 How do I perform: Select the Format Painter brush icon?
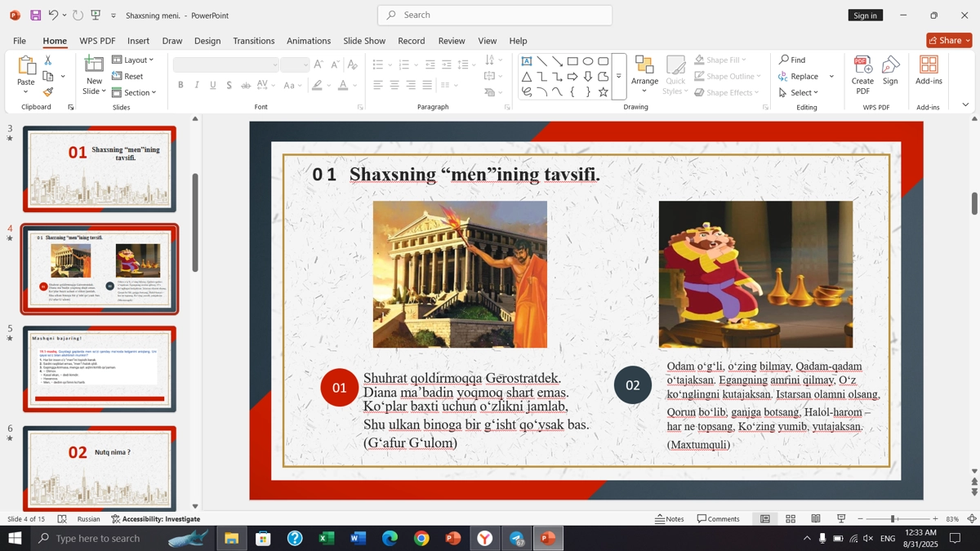click(x=48, y=92)
